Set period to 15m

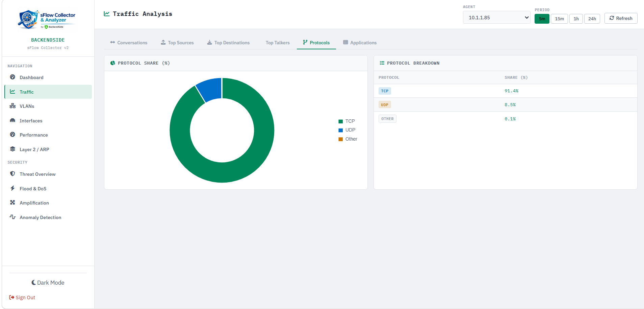tap(559, 19)
